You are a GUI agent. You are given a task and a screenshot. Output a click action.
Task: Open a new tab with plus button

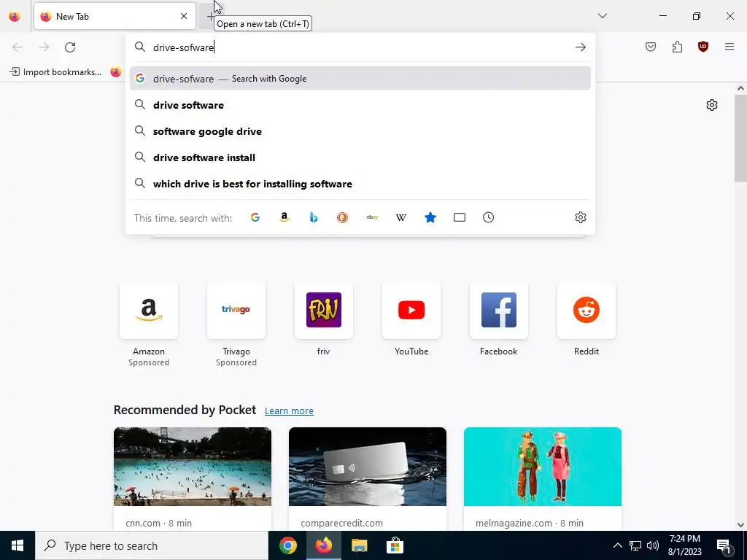210,17
